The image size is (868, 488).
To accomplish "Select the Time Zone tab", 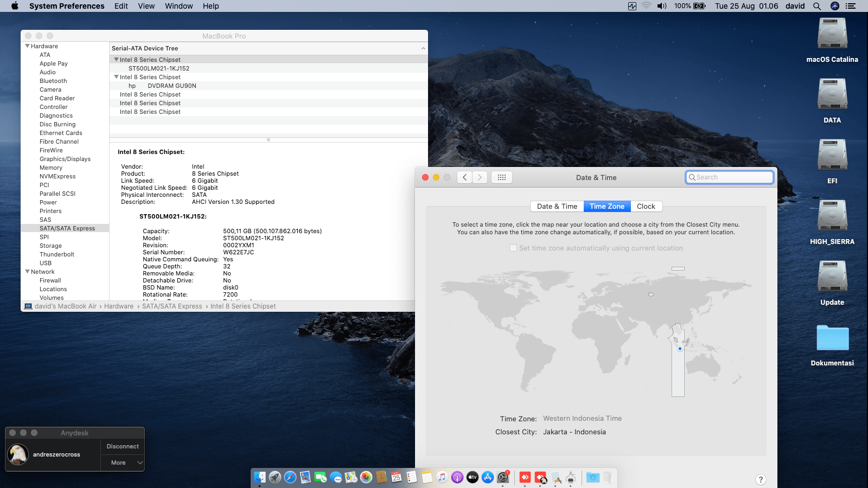I will (x=607, y=206).
